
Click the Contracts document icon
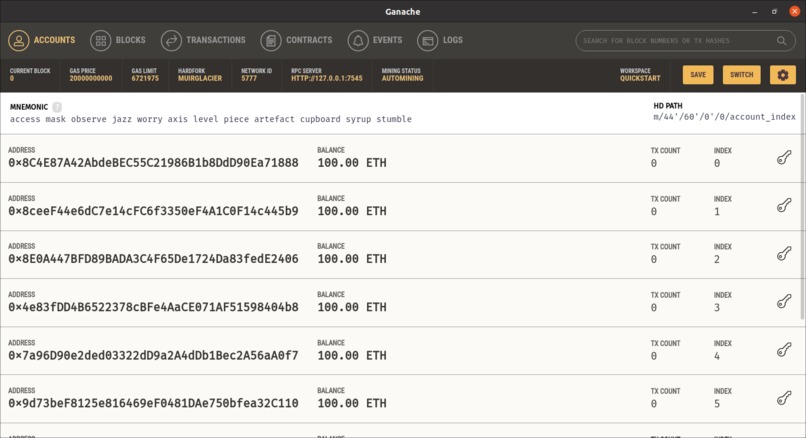pyautogui.click(x=271, y=41)
